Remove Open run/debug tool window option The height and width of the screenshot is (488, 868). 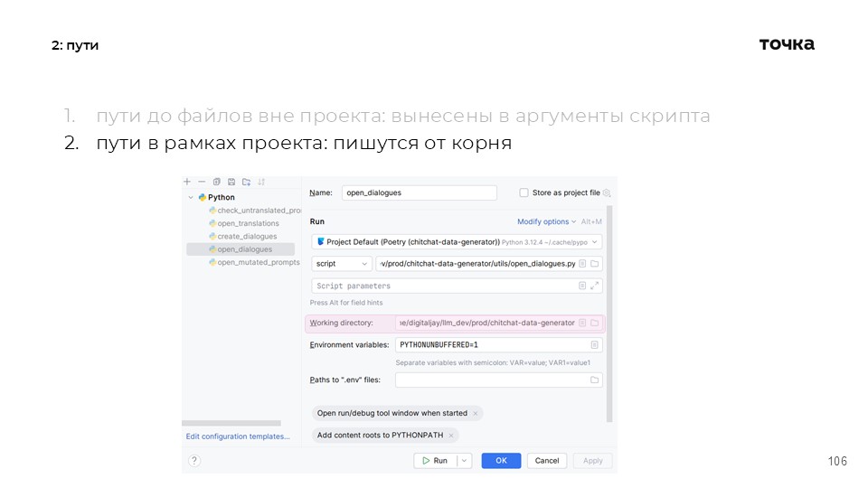(x=476, y=413)
